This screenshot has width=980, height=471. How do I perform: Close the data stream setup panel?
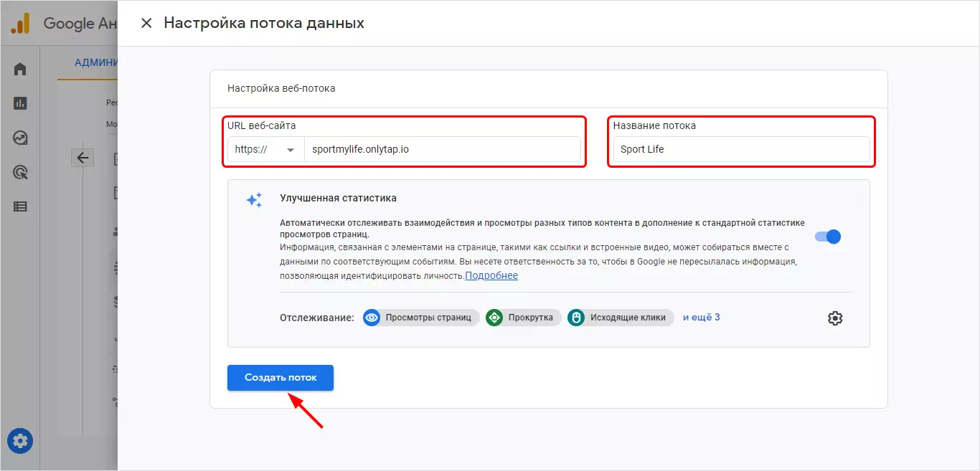coord(146,23)
